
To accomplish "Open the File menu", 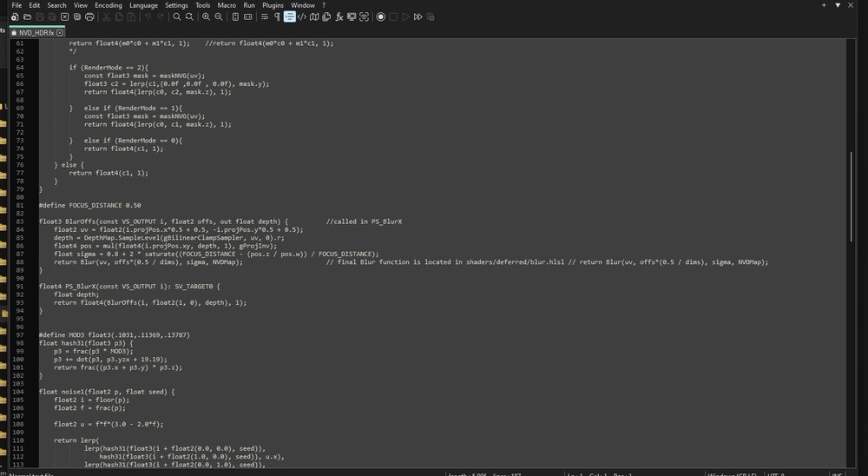I will tap(16, 5).
